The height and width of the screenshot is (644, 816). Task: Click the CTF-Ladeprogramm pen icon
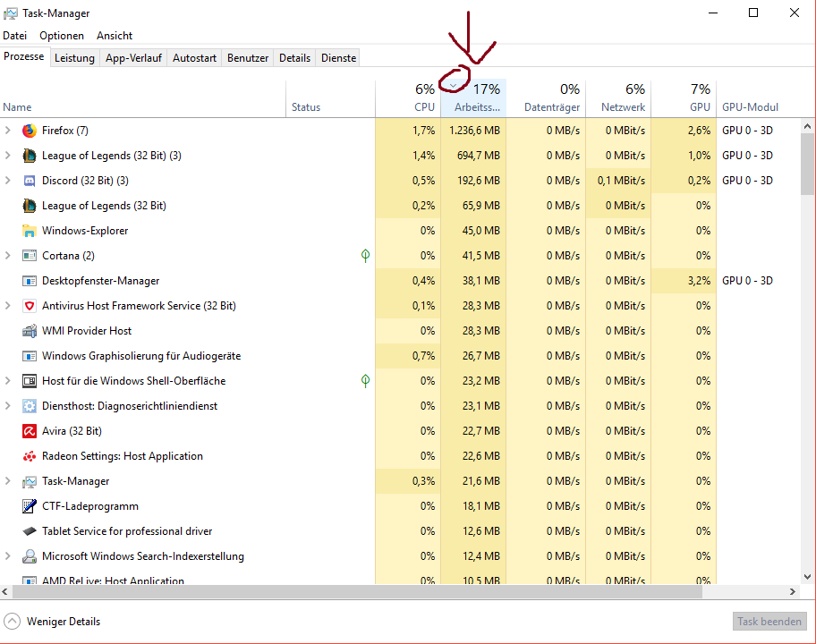tap(30, 506)
